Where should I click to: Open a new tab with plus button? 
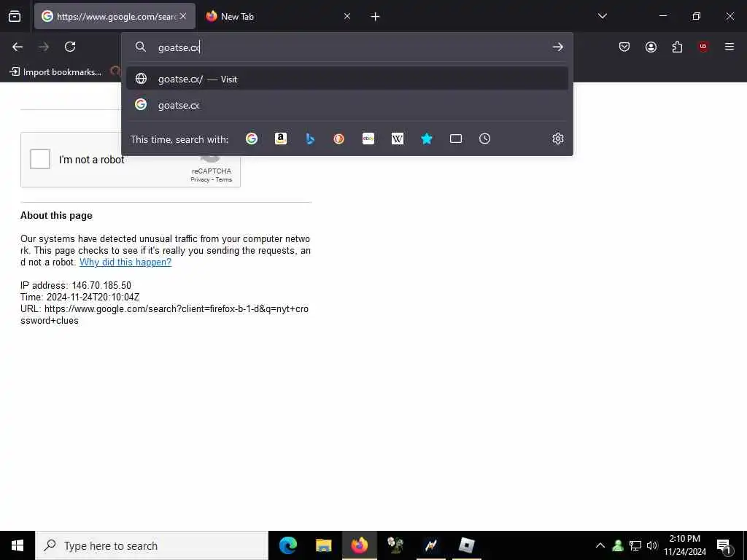tap(376, 17)
